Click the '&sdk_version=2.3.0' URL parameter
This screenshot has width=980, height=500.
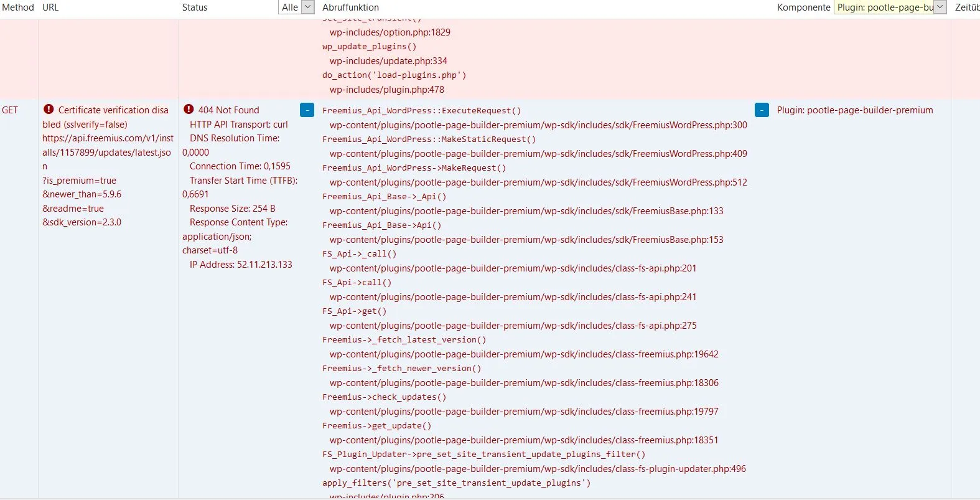pos(82,222)
